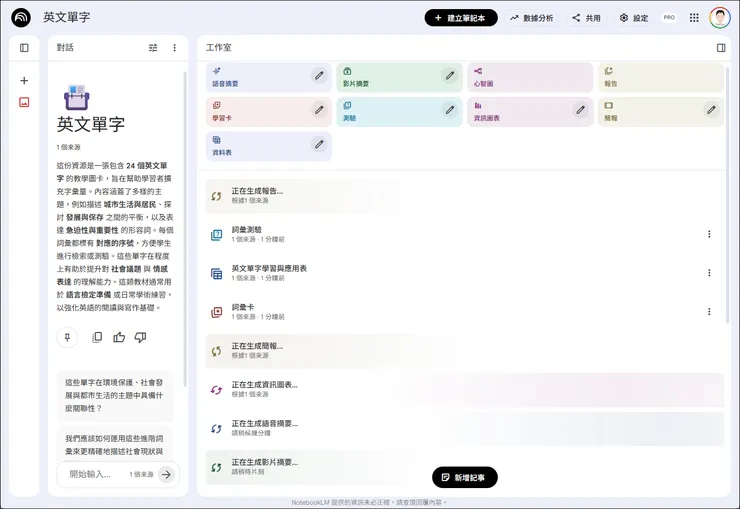
Task: Create a 報告 report card
Action: (x=661, y=77)
